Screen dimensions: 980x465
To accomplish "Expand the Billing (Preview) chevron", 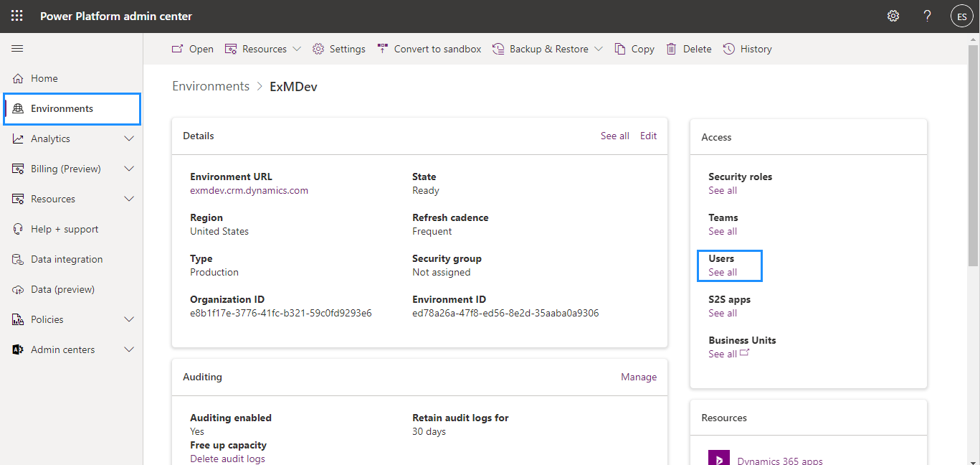I will (129, 169).
